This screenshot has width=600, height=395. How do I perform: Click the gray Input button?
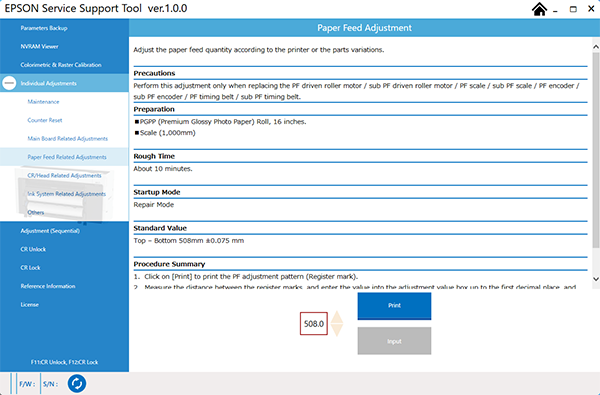click(394, 341)
